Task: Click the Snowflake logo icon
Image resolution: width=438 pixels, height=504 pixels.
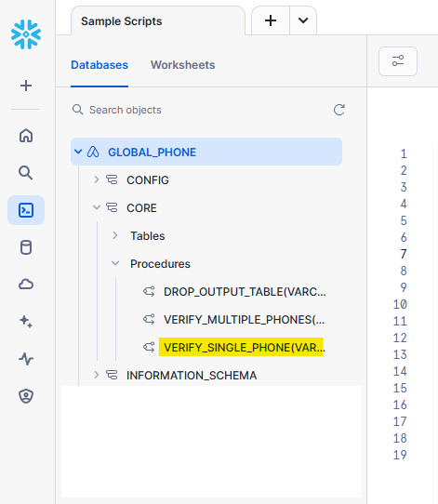Action: (26, 34)
